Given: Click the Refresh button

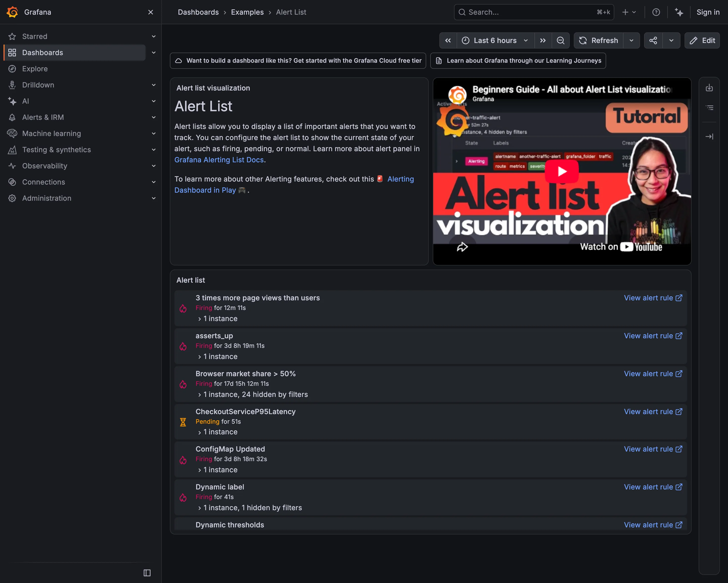Looking at the screenshot, I should (x=598, y=40).
